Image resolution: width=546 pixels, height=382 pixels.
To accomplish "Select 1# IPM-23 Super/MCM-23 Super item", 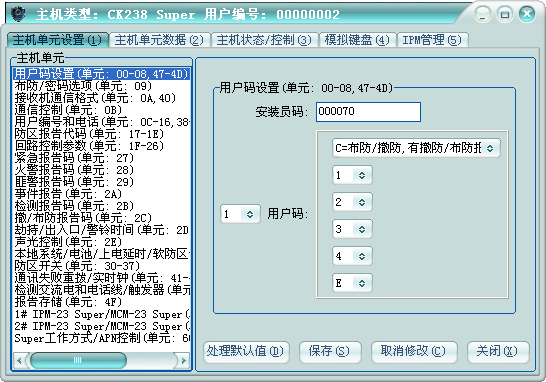I will coord(101,314).
